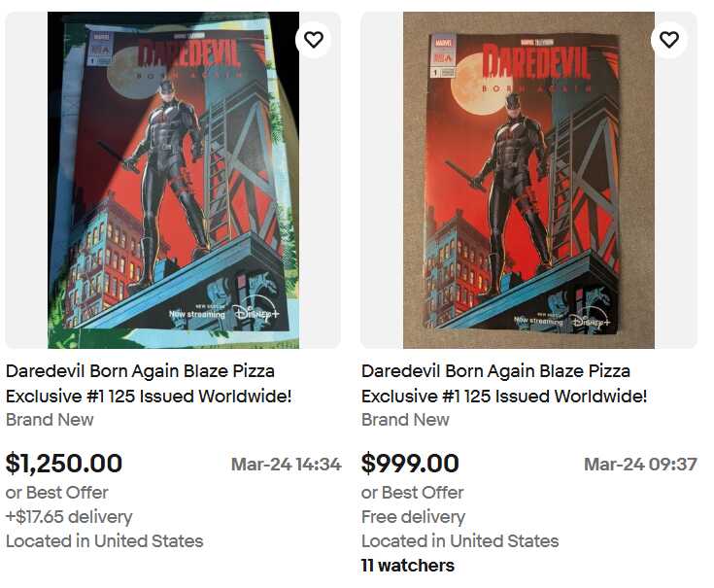Screen dimensions: 714x588
Task: Open the $999.00 Daredevil comic thumbnail
Action: click(528, 180)
